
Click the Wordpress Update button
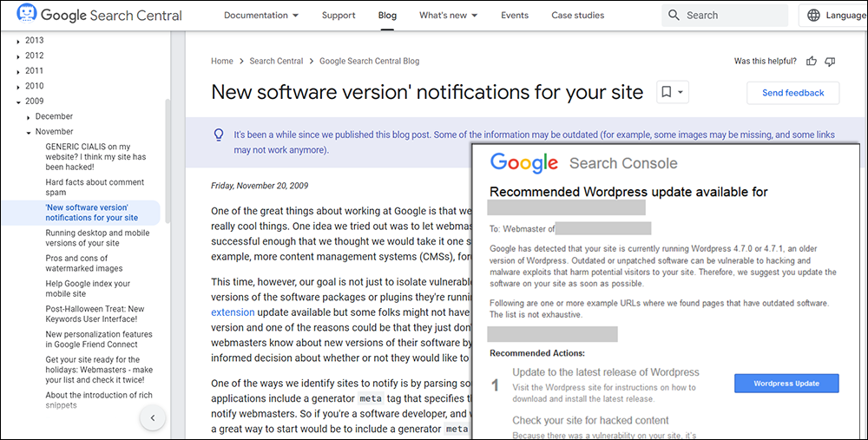point(786,383)
